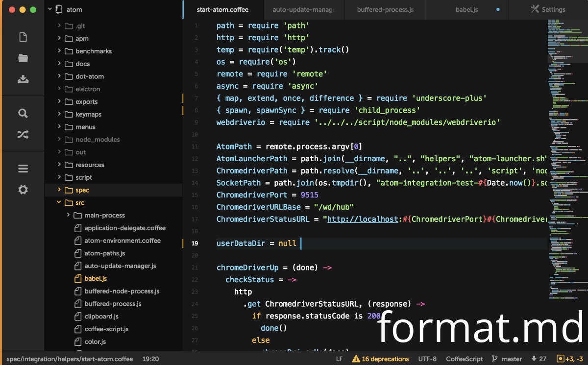
Task: Expand the .git folder chevron
Action: tap(59, 25)
